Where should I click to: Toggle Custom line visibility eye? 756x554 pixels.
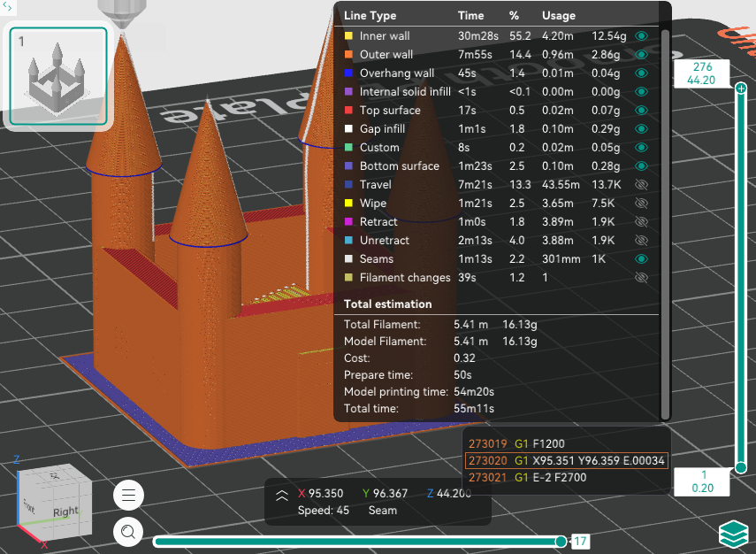click(x=641, y=147)
